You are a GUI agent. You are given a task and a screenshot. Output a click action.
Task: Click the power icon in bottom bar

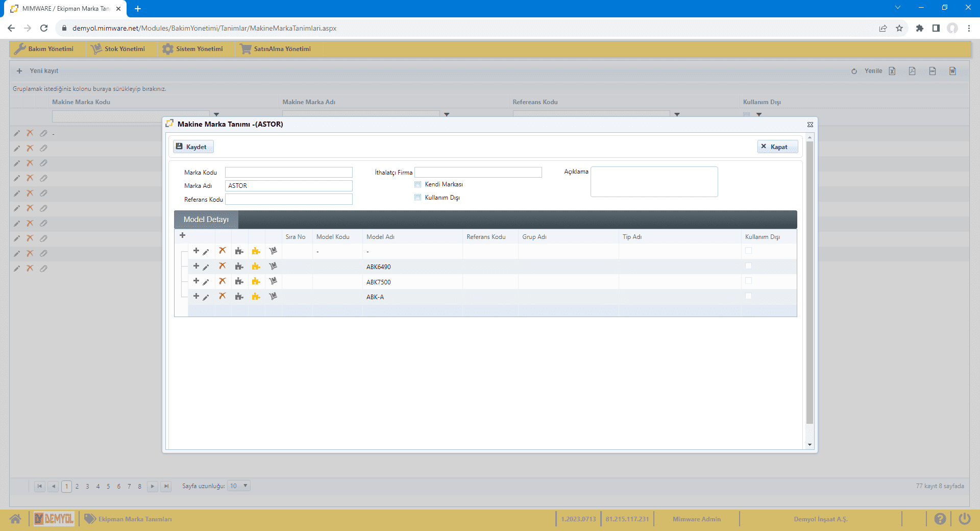pyautogui.click(x=964, y=519)
